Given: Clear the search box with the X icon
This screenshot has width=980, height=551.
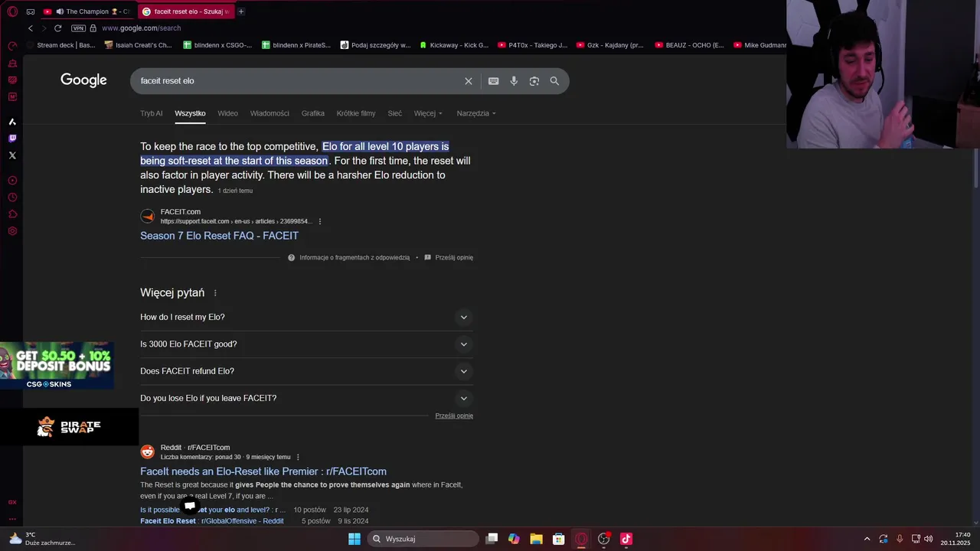Looking at the screenshot, I should [469, 81].
